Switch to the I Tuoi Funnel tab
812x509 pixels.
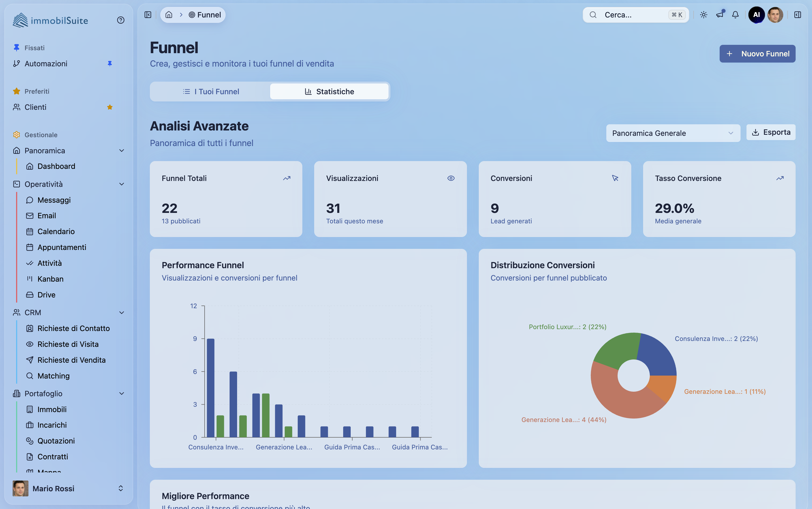tap(211, 91)
